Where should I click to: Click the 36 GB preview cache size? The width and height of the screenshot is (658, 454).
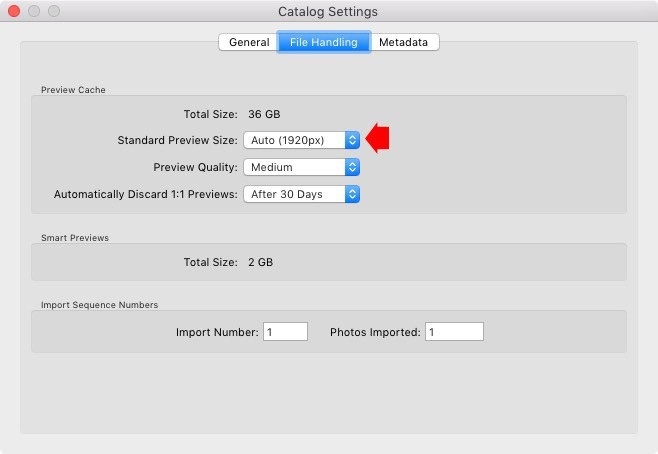click(264, 114)
